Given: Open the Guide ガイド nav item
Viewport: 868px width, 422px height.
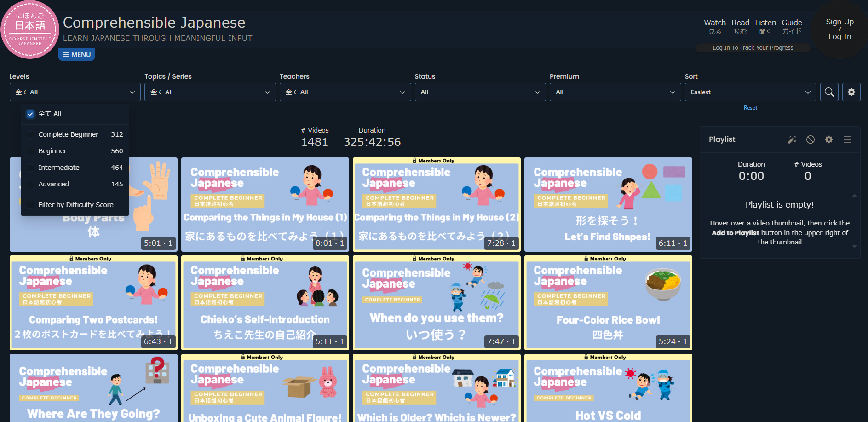Looking at the screenshot, I should tap(792, 26).
